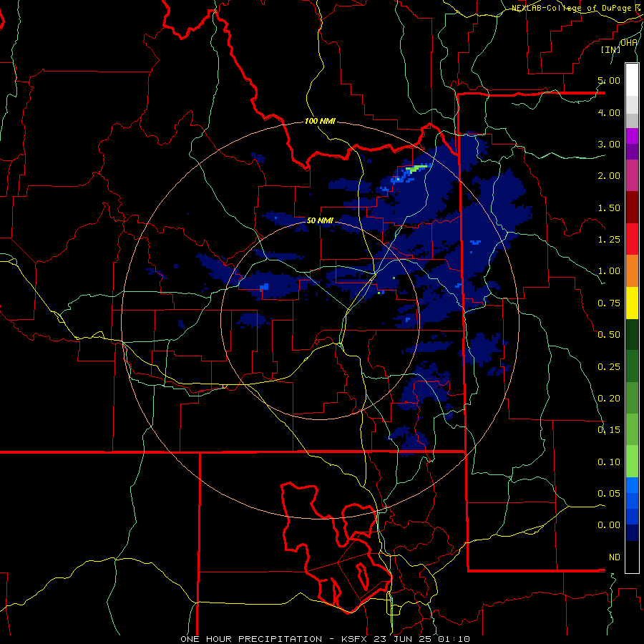Click the black swatch beside ND
This screenshot has height=644, width=644.
[x=632, y=557]
